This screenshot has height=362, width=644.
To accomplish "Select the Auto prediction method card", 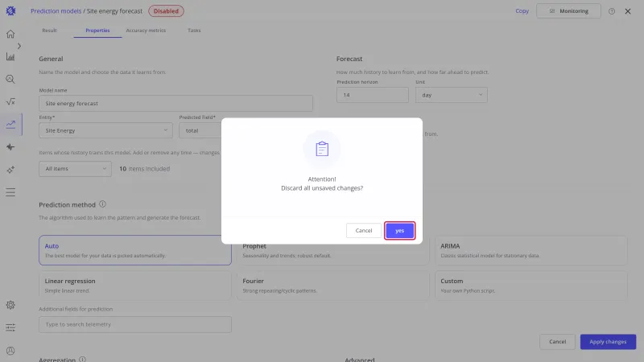I will pos(135,250).
